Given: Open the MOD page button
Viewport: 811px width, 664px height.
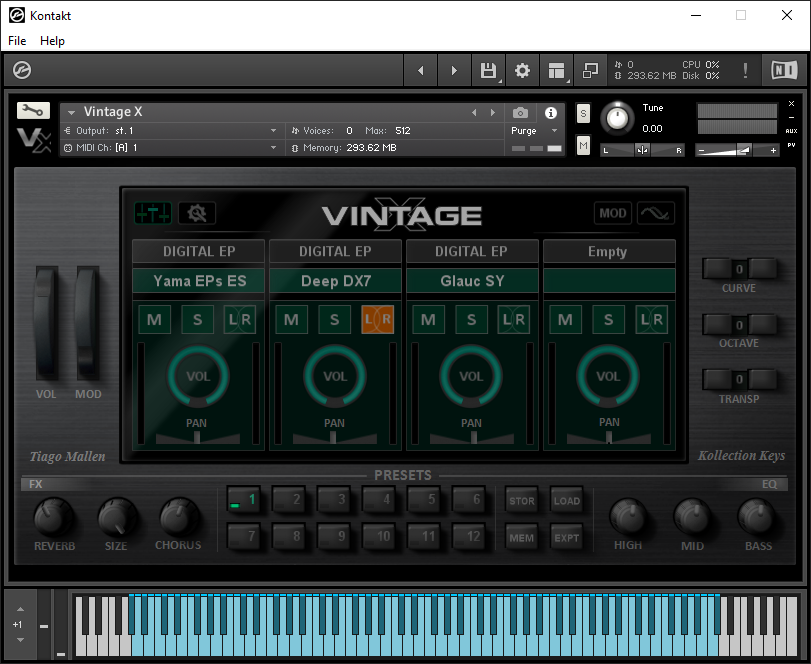Looking at the screenshot, I should [612, 213].
